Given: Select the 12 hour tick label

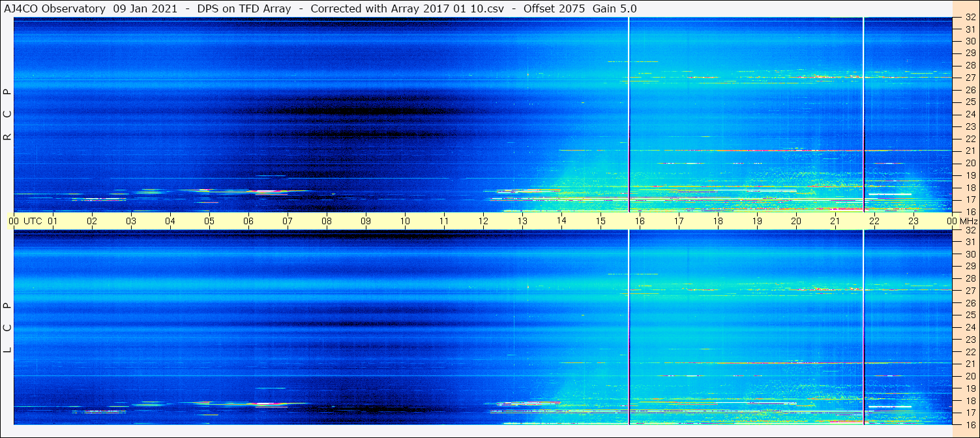Looking at the screenshot, I should coord(483,222).
